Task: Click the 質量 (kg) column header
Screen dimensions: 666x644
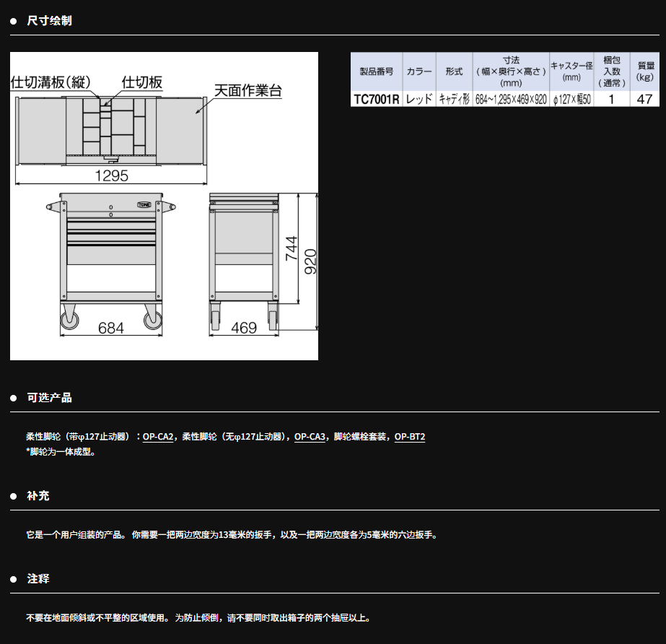Action: coord(644,71)
